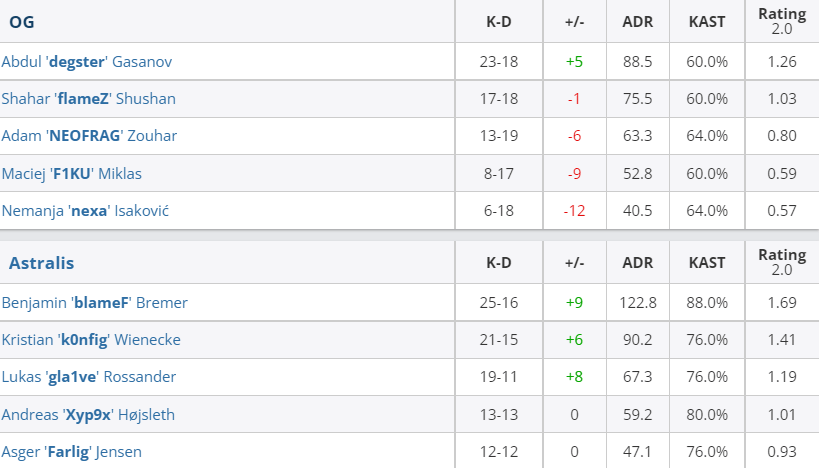Open the Astralis team page link
The height and width of the screenshot is (468, 819).
[x=42, y=263]
